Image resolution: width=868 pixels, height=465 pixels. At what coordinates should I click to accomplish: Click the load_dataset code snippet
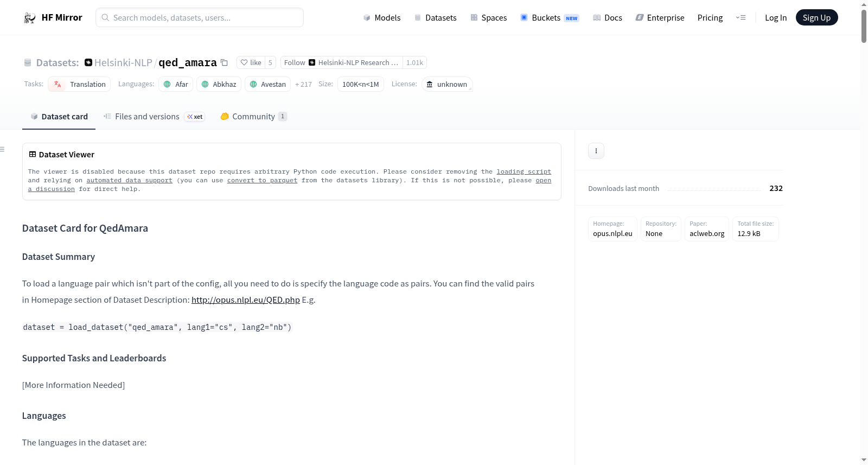(157, 327)
